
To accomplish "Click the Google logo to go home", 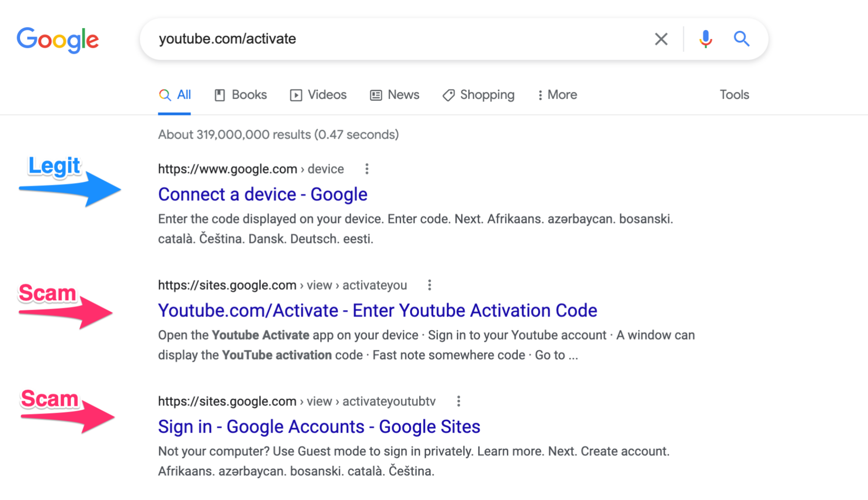I will 57,39.
